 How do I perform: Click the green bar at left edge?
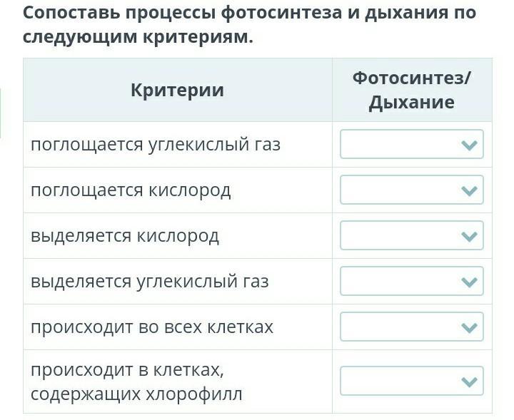[1, 113]
